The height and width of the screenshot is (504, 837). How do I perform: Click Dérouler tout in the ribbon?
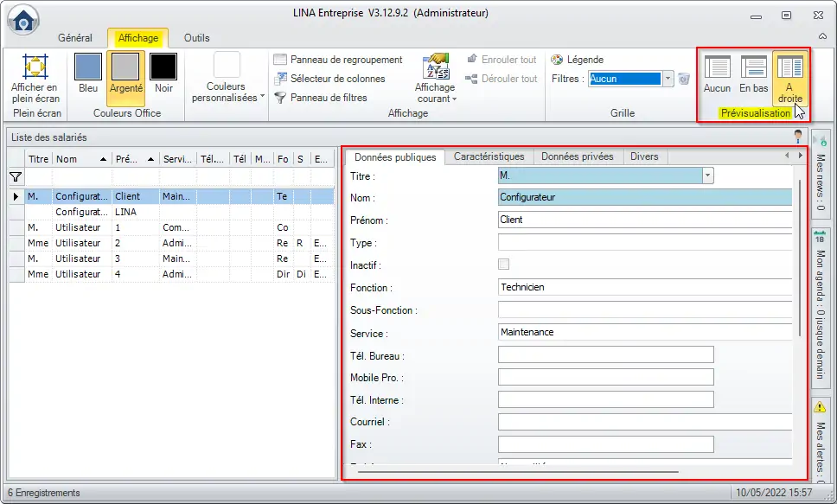click(502, 79)
